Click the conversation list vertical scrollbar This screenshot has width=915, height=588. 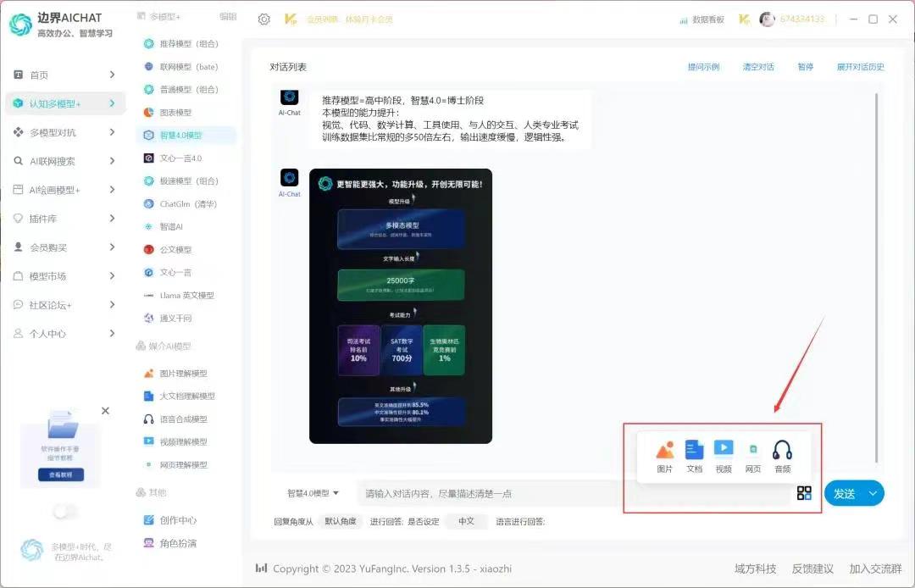(x=876, y=277)
